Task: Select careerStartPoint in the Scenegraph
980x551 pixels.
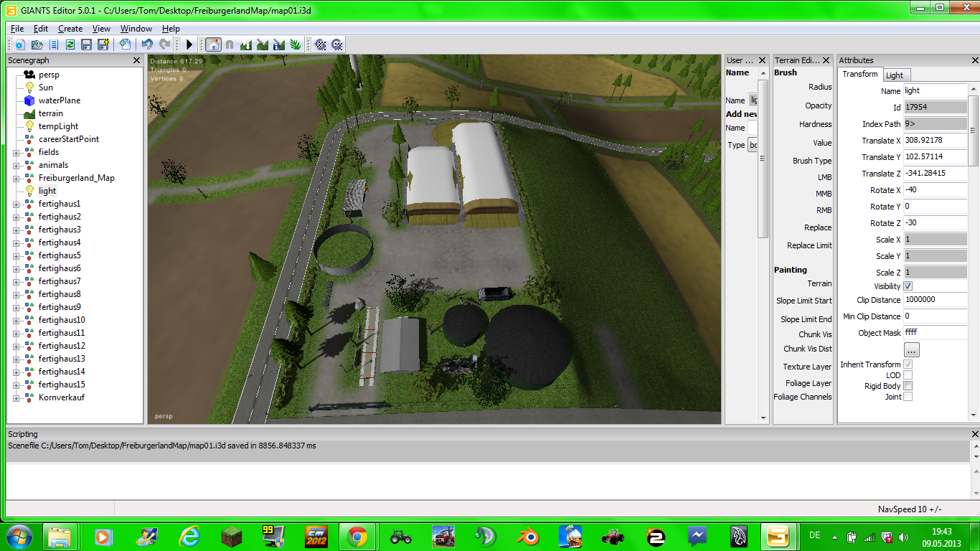Action: click(x=68, y=139)
